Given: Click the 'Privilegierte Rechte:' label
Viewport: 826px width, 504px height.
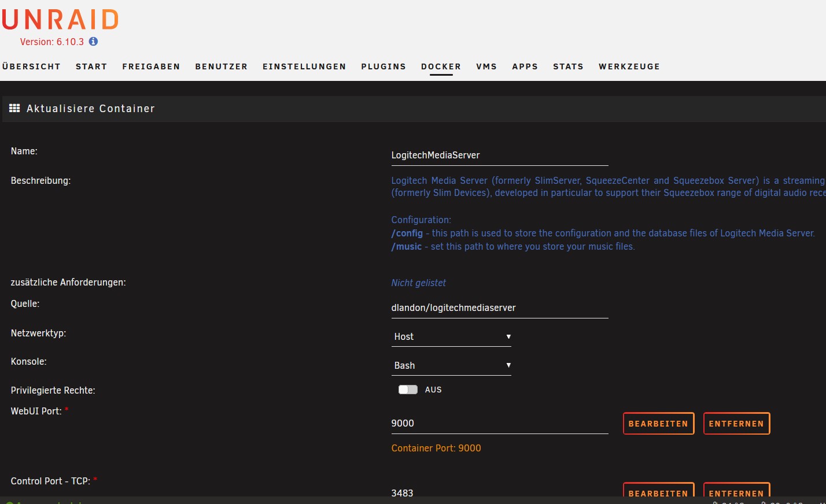Looking at the screenshot, I should click(53, 390).
